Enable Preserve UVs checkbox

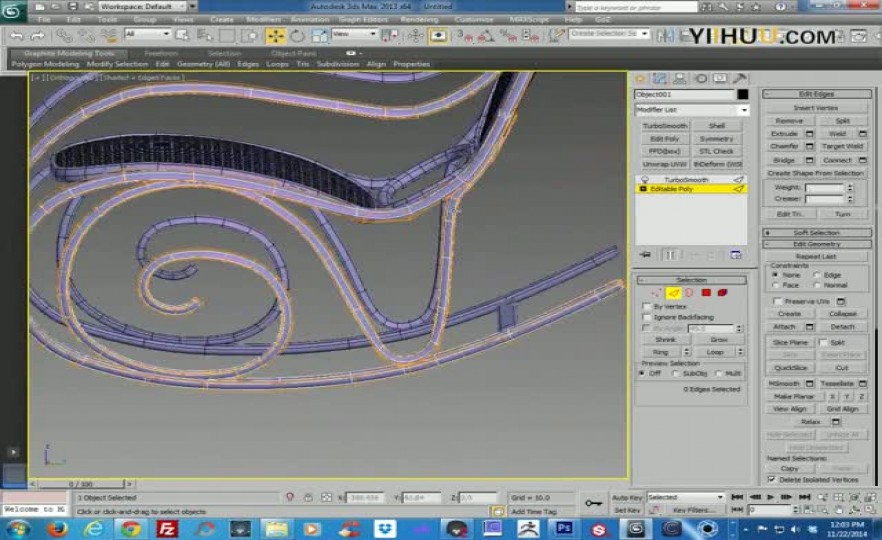coord(777,302)
